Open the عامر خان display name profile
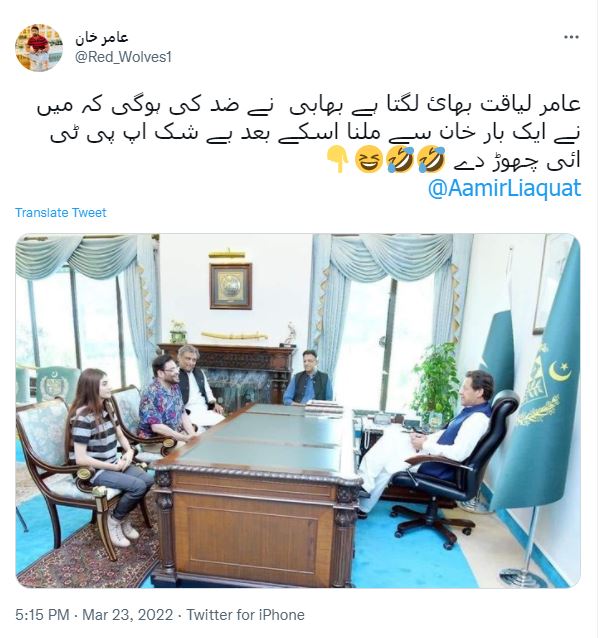This screenshot has height=638, width=600. (102, 38)
